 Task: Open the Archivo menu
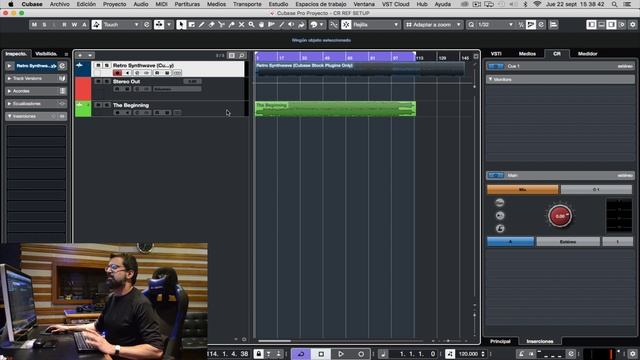[x=60, y=4]
